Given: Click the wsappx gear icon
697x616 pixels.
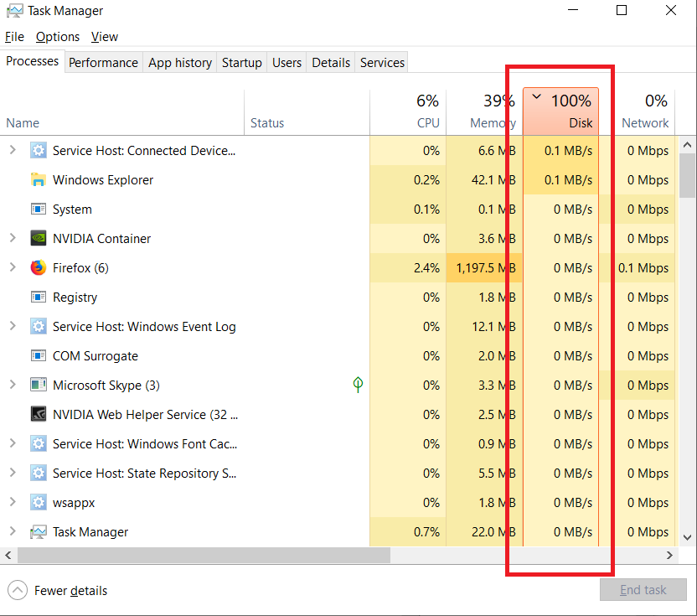Looking at the screenshot, I should click(x=39, y=502).
